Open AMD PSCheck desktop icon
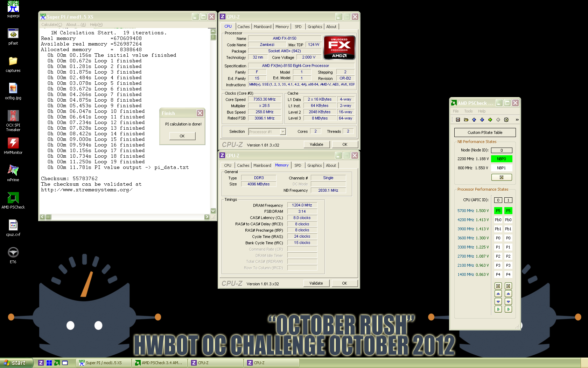Image resolution: width=588 pixels, height=368 pixels. (x=13, y=201)
